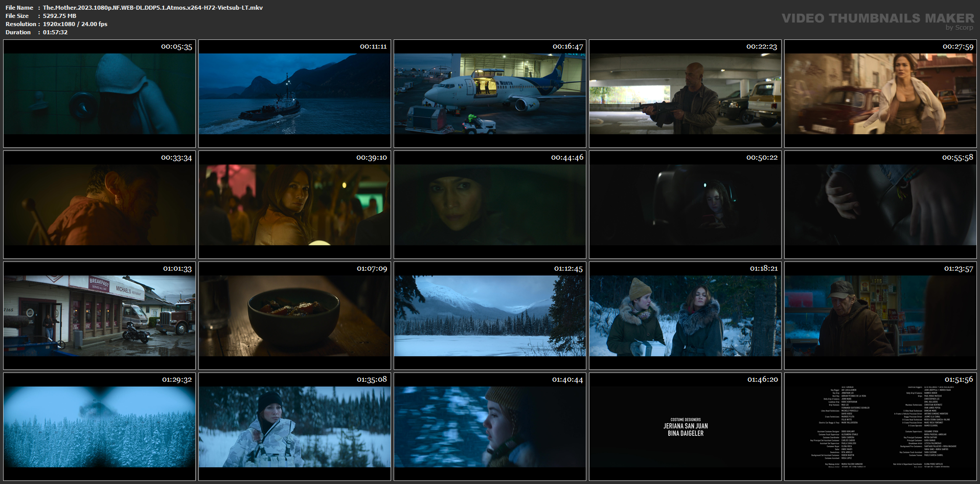Open the snowy mountain lake thumbnail

(x=490, y=316)
